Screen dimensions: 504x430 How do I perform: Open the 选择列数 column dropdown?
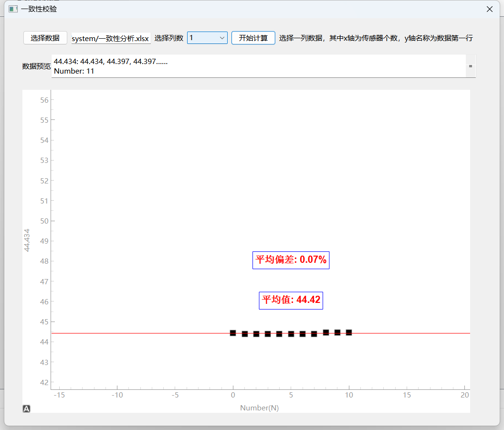tap(207, 38)
